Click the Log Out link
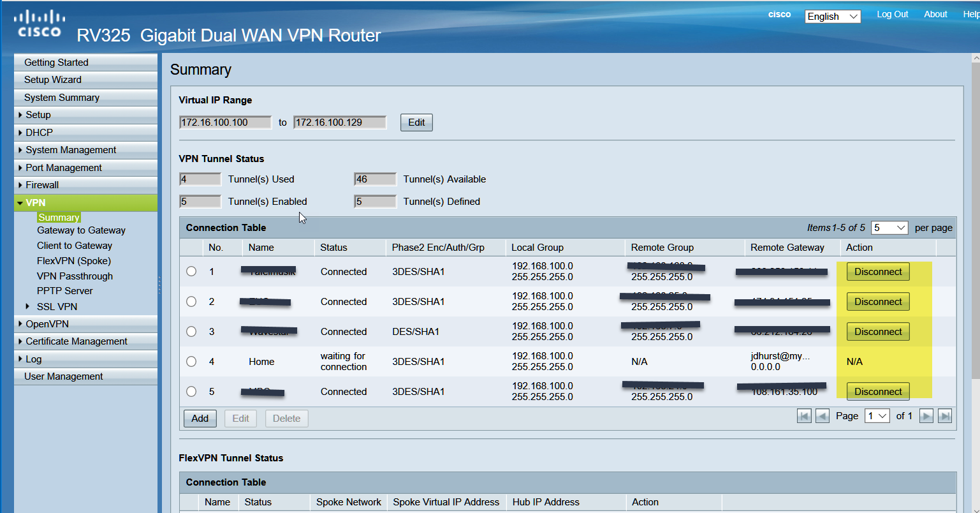Viewport: 980px width, 513px height. (x=892, y=14)
